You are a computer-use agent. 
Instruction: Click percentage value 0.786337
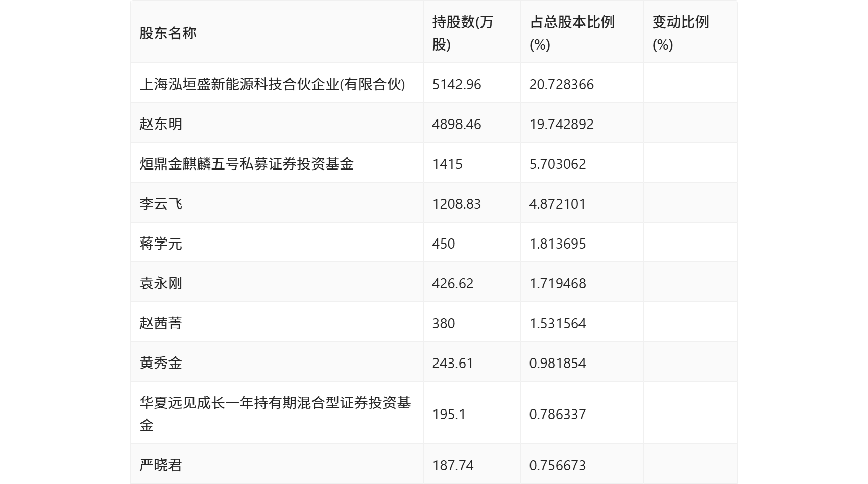click(x=558, y=414)
